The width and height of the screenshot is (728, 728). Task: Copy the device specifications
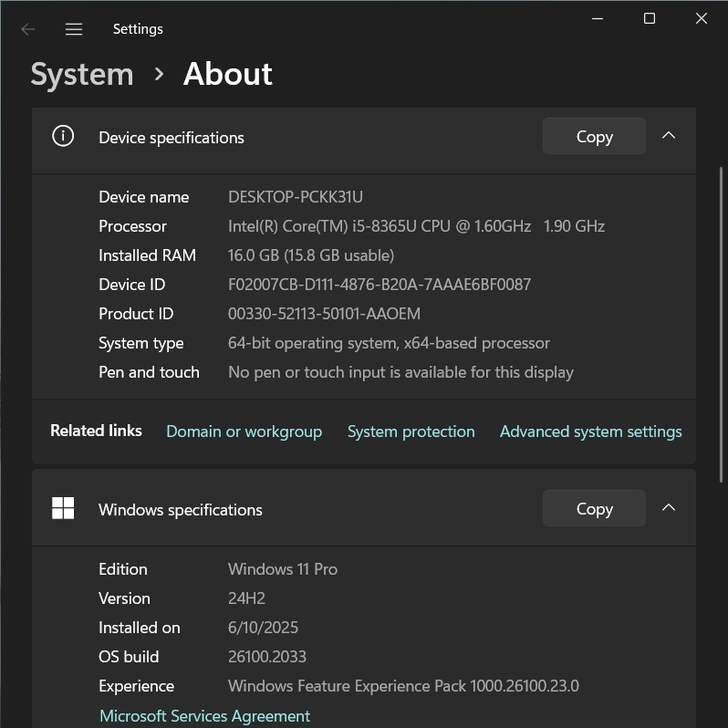tap(594, 137)
